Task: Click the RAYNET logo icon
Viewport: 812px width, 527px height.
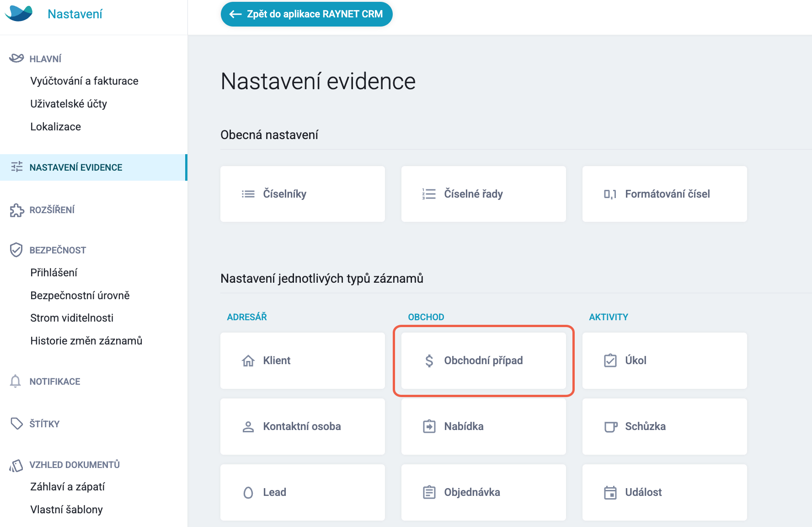Action: [19, 14]
